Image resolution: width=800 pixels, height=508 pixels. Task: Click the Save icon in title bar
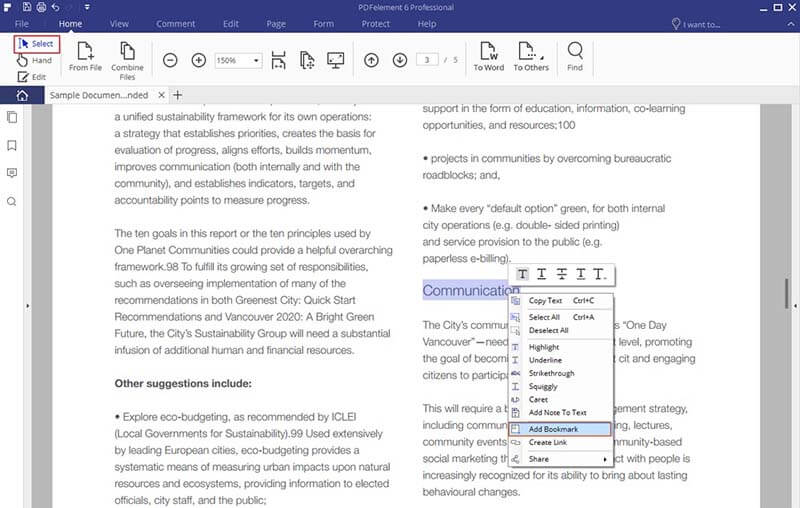(x=27, y=7)
